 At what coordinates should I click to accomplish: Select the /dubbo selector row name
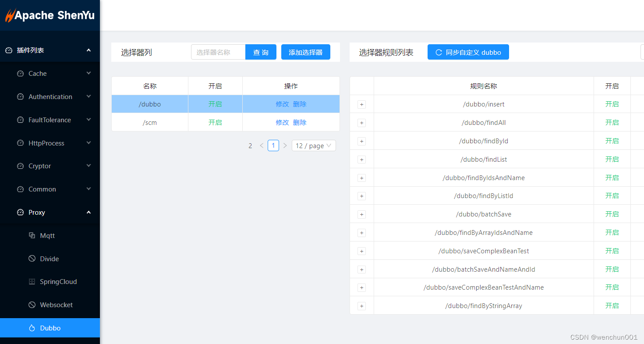tap(150, 104)
